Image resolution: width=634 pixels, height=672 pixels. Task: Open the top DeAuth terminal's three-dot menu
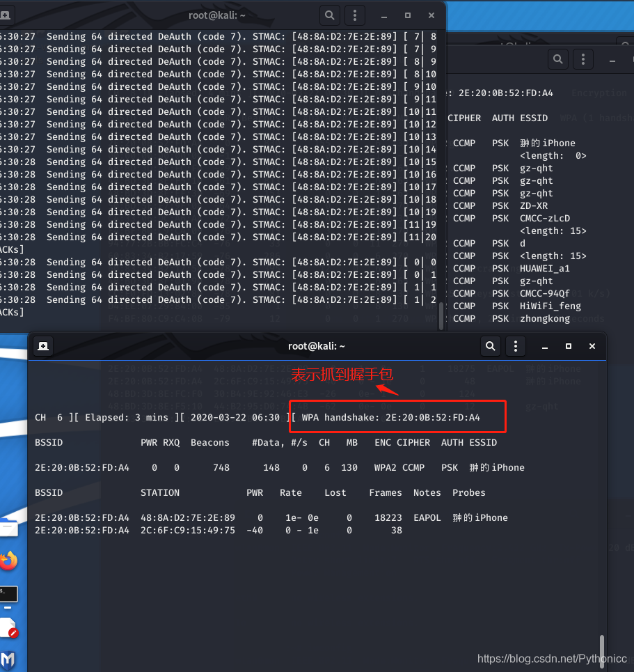pyautogui.click(x=355, y=15)
